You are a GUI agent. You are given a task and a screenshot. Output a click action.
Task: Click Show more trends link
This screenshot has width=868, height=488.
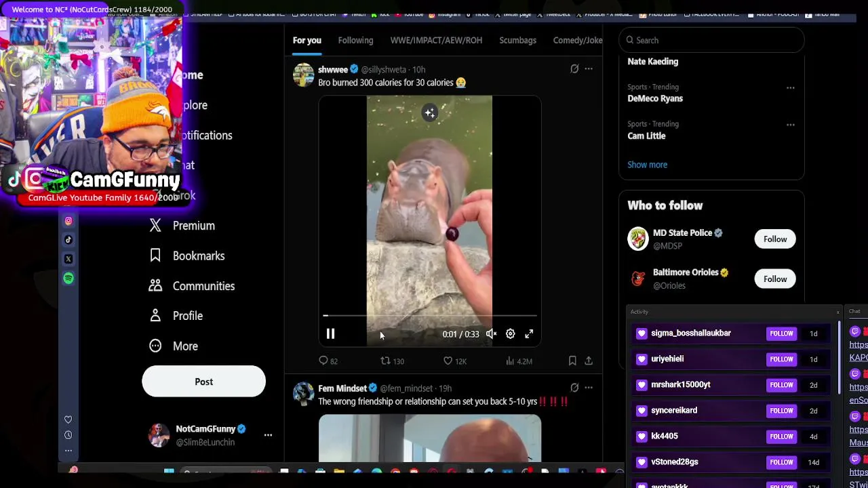coord(647,165)
